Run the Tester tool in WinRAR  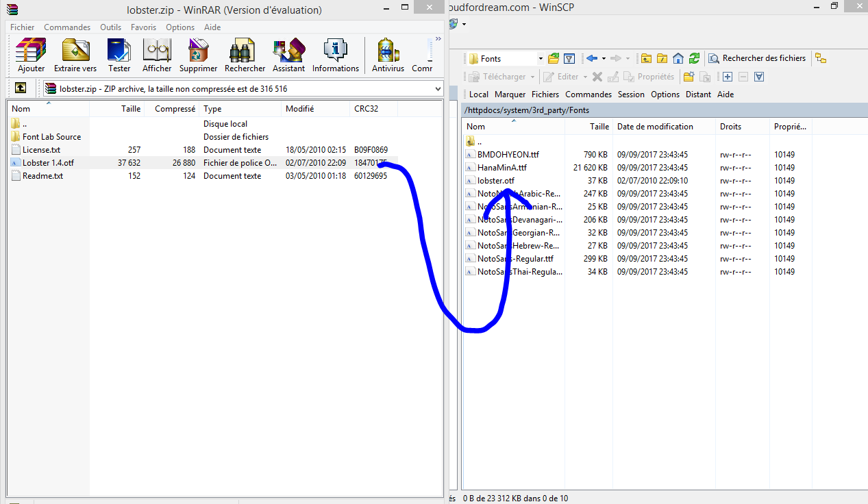click(119, 50)
